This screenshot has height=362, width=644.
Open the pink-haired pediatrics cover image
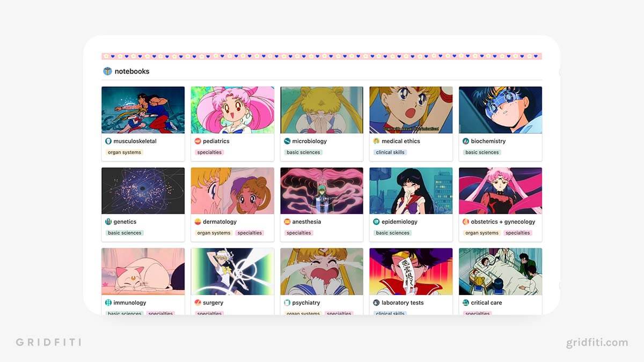232,110
